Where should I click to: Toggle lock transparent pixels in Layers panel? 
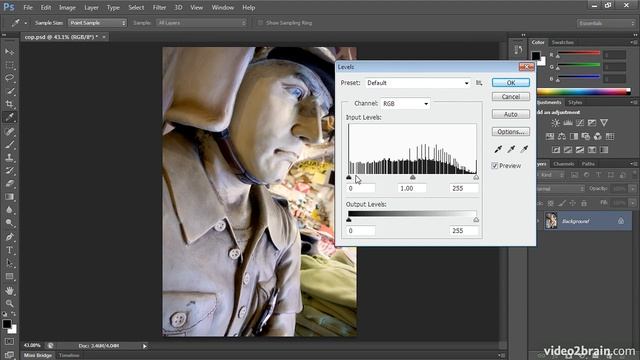pyautogui.click(x=551, y=203)
